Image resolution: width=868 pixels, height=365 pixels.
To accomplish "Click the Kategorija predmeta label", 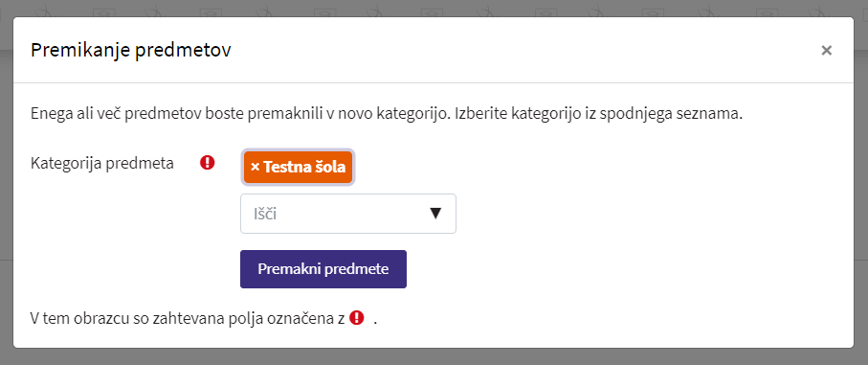I will (102, 163).
